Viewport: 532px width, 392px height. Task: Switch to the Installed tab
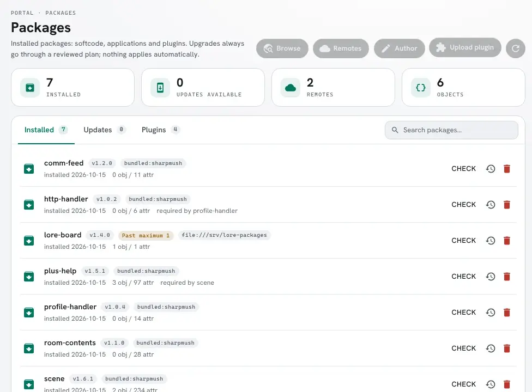tap(46, 130)
